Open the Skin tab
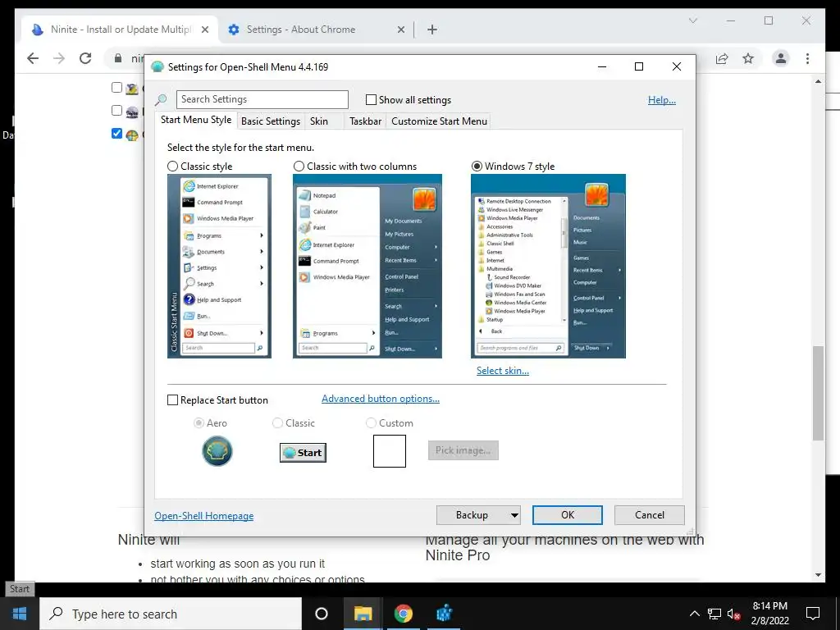Image resolution: width=840 pixels, height=630 pixels. [319, 121]
